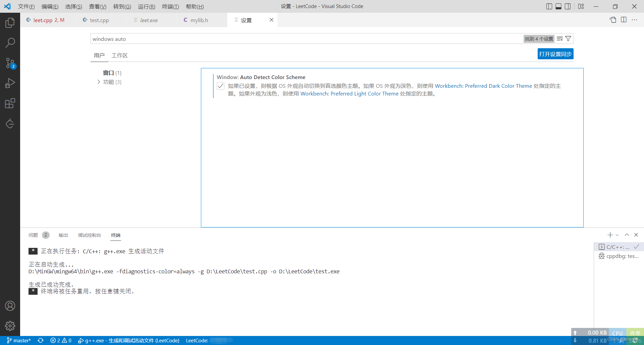Open the errors and warnings status indicator

(61, 341)
